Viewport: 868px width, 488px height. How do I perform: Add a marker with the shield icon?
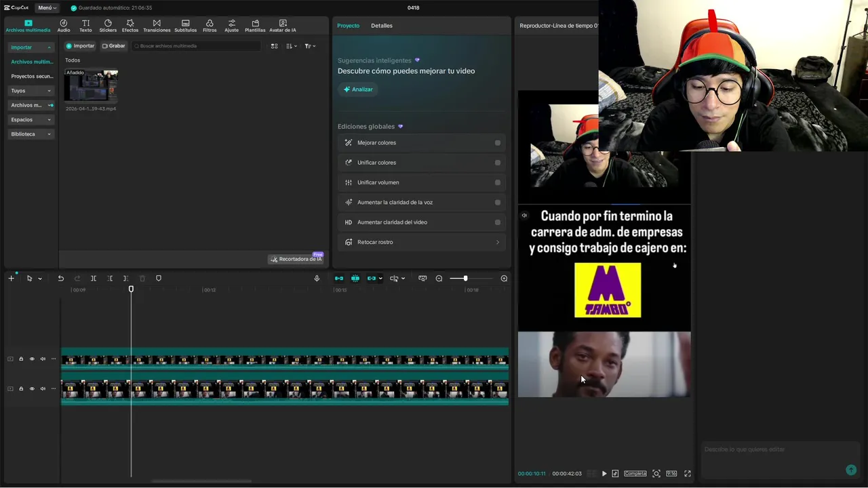[x=159, y=279]
